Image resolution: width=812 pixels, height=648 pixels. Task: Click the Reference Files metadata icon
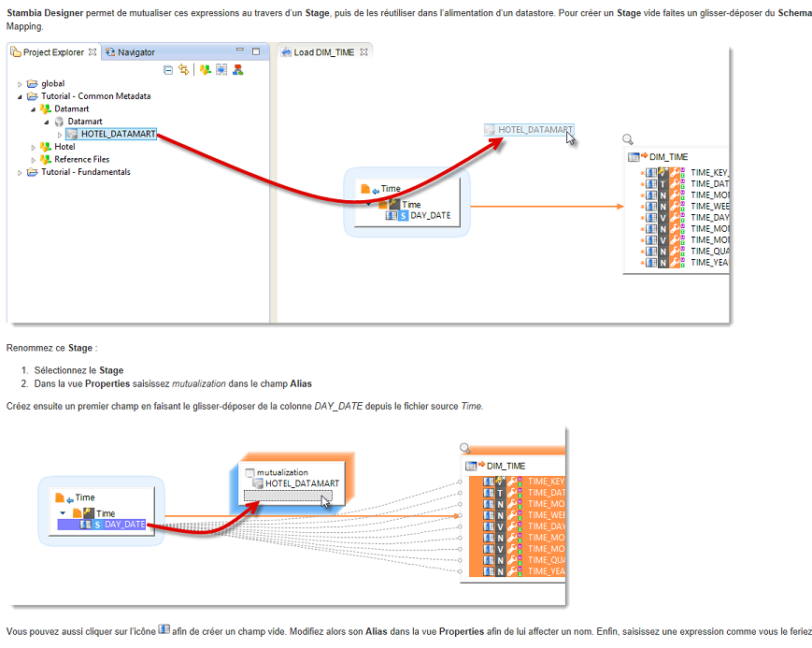(46, 159)
